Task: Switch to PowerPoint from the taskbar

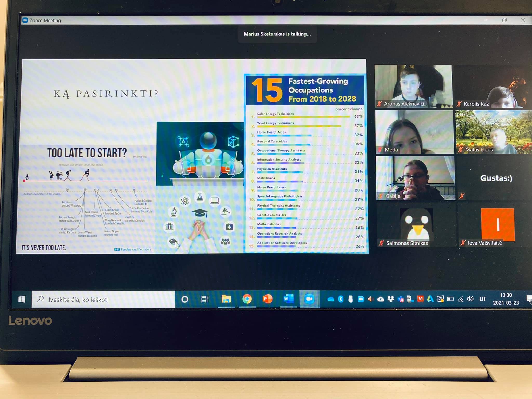Action: point(267,299)
